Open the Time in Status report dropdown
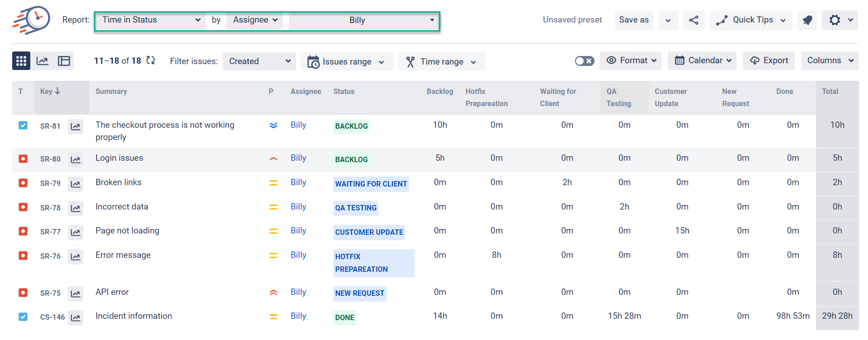Image resolution: width=868 pixels, height=340 pixels. point(150,20)
